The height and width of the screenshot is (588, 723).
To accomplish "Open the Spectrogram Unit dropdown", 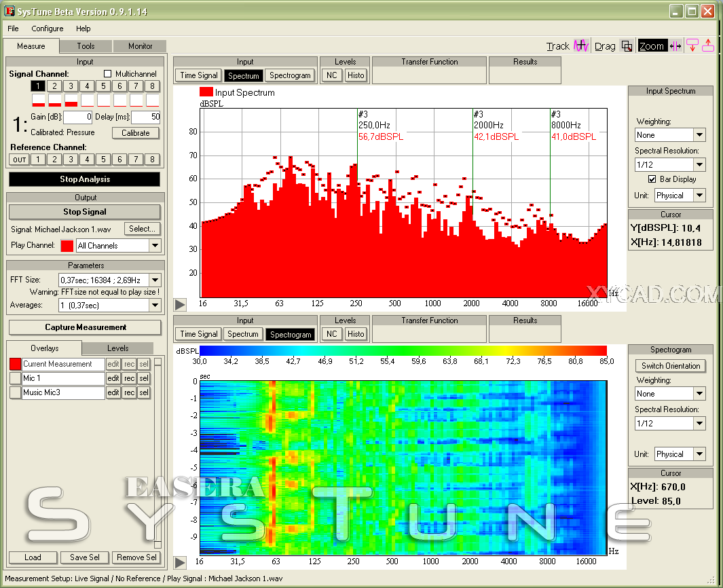I will click(x=699, y=454).
